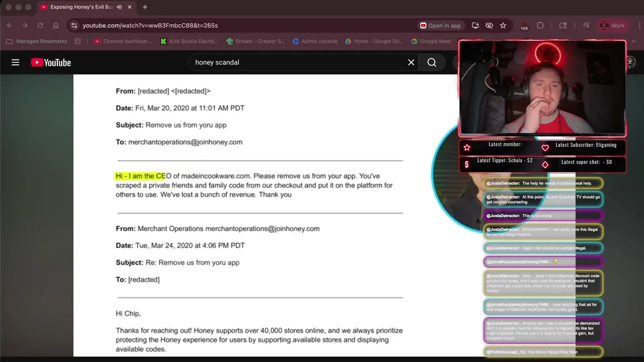
Task: Open the media controls icon
Action: [x=586, y=25]
